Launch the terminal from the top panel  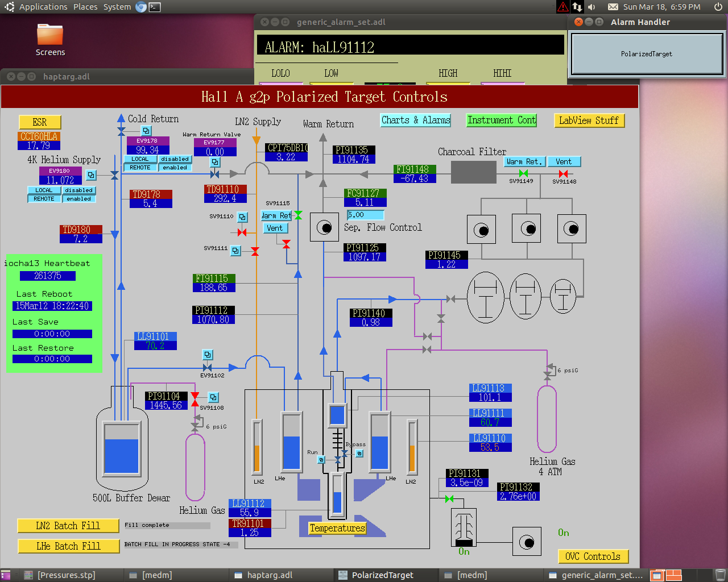pos(155,7)
